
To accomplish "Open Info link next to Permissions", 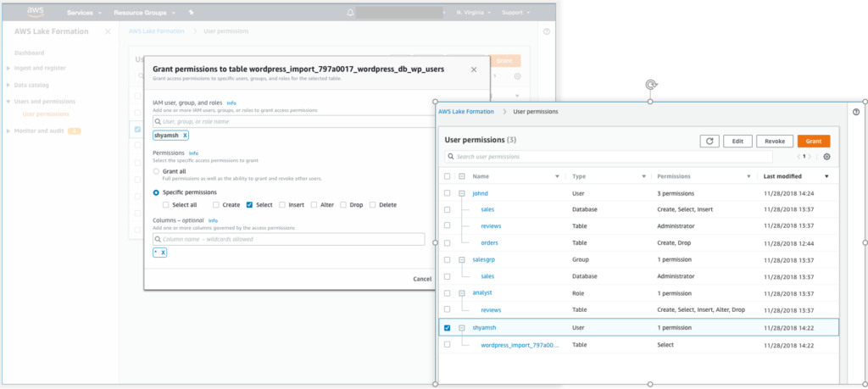I will pyautogui.click(x=193, y=153).
